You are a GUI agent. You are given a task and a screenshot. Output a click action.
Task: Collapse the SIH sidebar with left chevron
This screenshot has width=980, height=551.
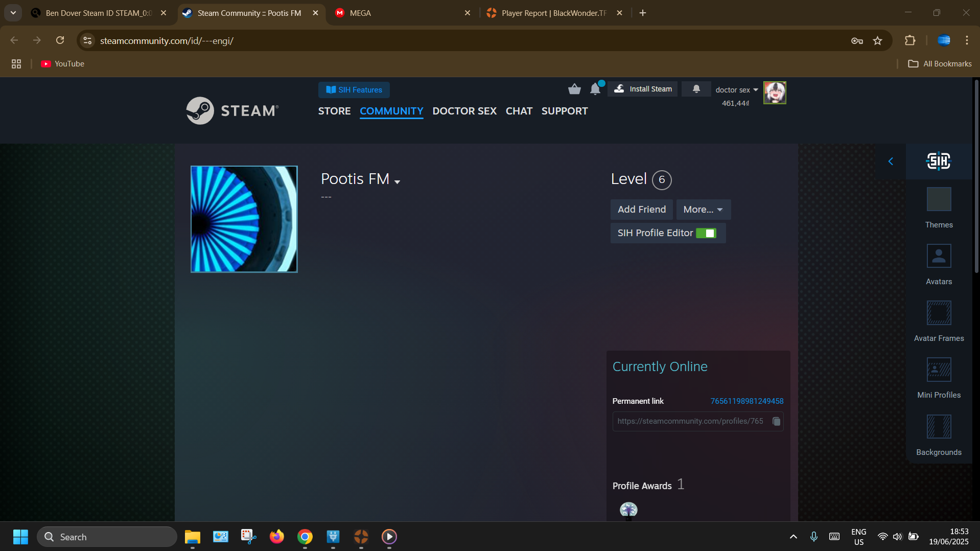pos(891,162)
